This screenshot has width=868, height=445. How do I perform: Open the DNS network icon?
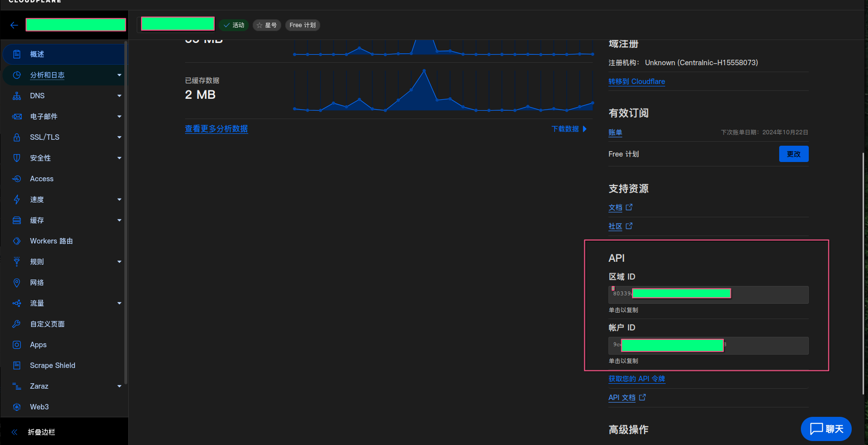click(17, 96)
